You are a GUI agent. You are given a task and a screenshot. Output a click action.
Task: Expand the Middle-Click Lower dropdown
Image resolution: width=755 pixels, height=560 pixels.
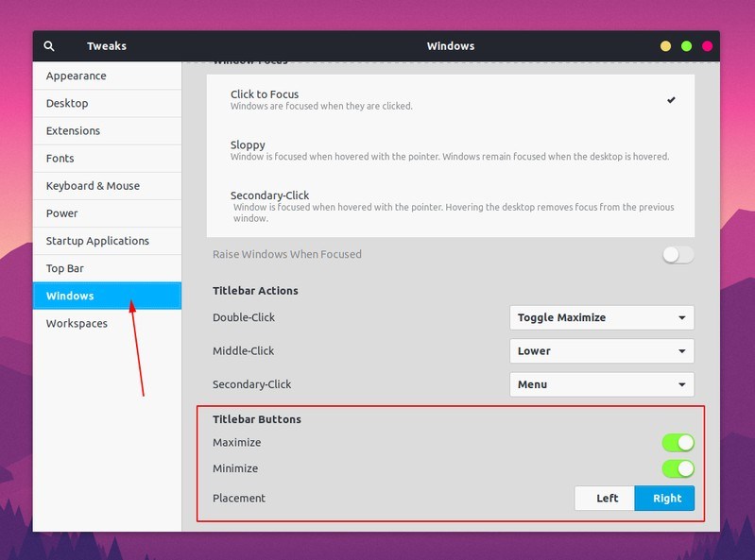pos(601,351)
